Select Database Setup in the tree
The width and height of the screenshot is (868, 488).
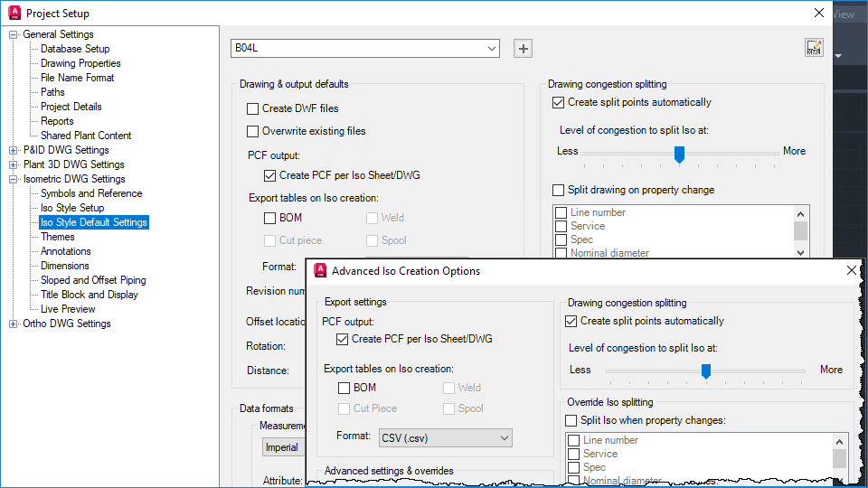click(x=75, y=49)
